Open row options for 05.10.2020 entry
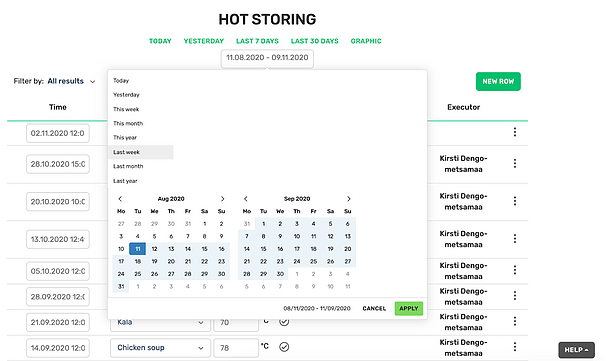 pos(515,270)
